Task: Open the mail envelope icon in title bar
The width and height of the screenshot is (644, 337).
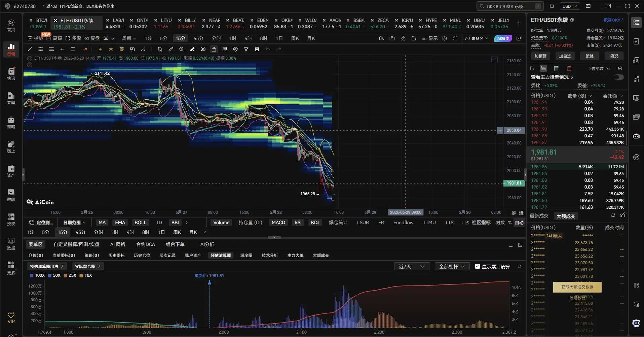Action: [x=588, y=6]
